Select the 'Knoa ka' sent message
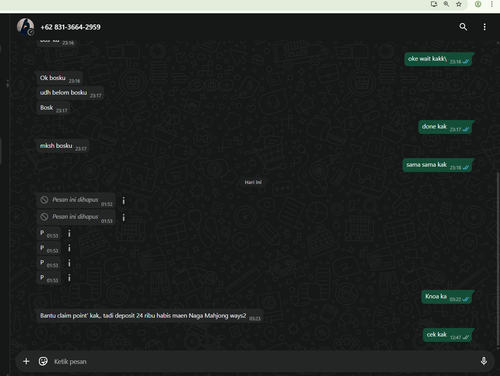The width and height of the screenshot is (500, 376). tap(447, 296)
